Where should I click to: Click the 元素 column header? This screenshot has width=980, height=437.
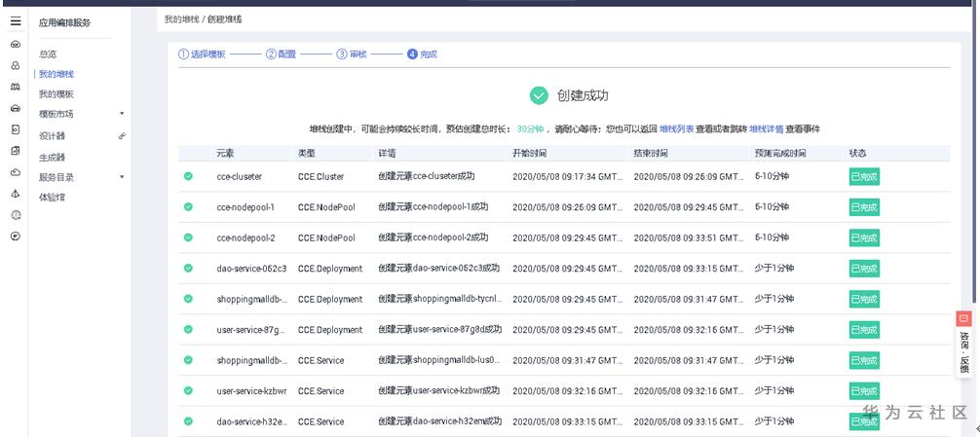pos(226,153)
